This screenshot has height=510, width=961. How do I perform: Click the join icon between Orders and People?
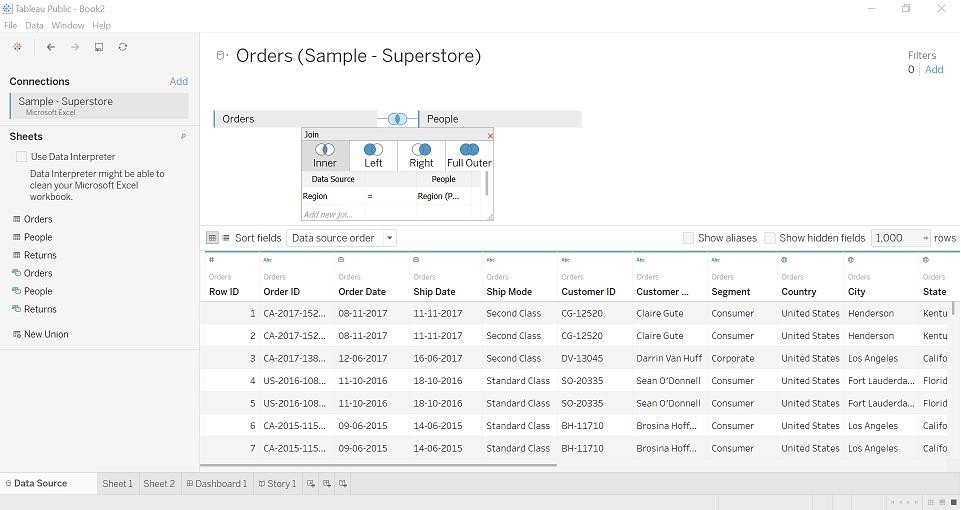coord(397,119)
